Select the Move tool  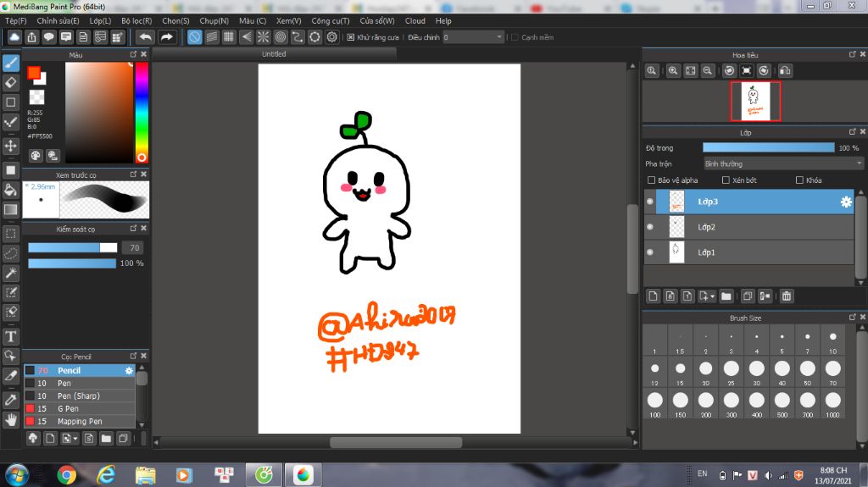[x=10, y=146]
